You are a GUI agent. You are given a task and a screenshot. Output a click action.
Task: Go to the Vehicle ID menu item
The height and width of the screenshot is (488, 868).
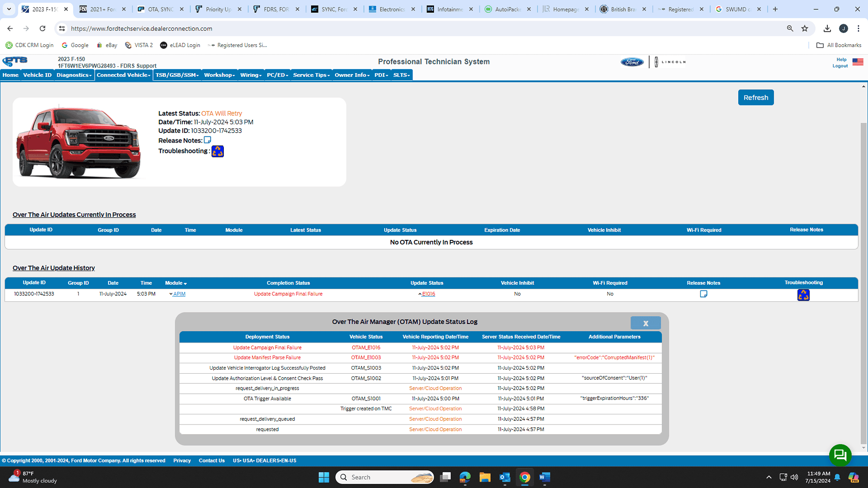point(37,75)
